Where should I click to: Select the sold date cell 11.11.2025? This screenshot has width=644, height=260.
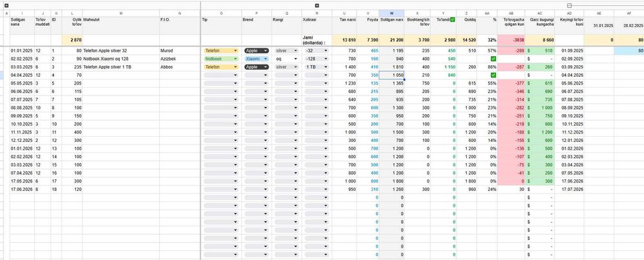(x=22, y=132)
